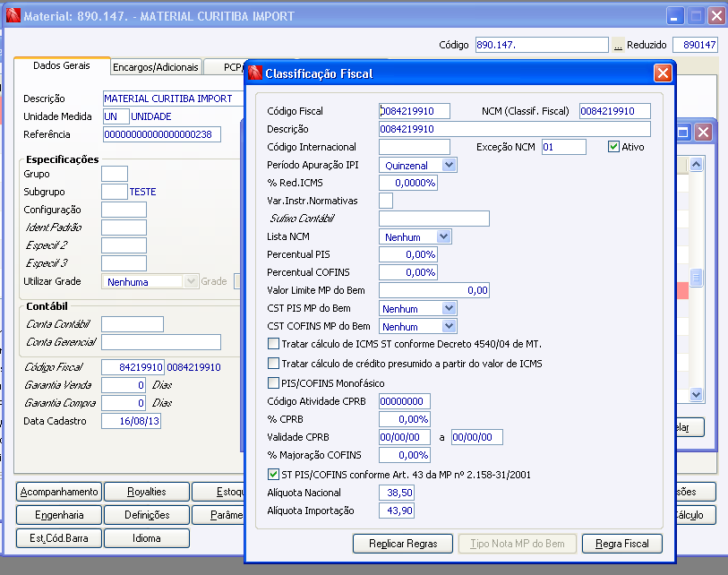728x575 pixels.
Task: Select the Dados Gerais tab
Action: point(62,66)
